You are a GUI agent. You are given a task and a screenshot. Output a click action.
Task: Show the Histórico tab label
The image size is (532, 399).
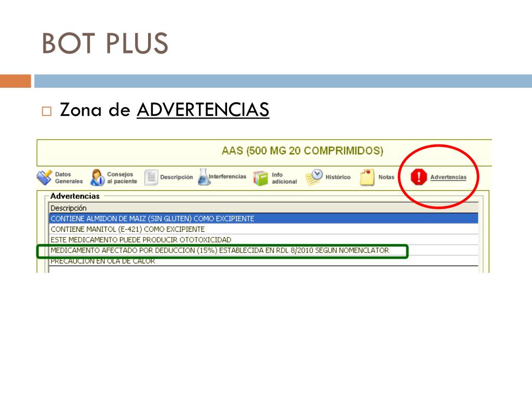pyautogui.click(x=338, y=177)
